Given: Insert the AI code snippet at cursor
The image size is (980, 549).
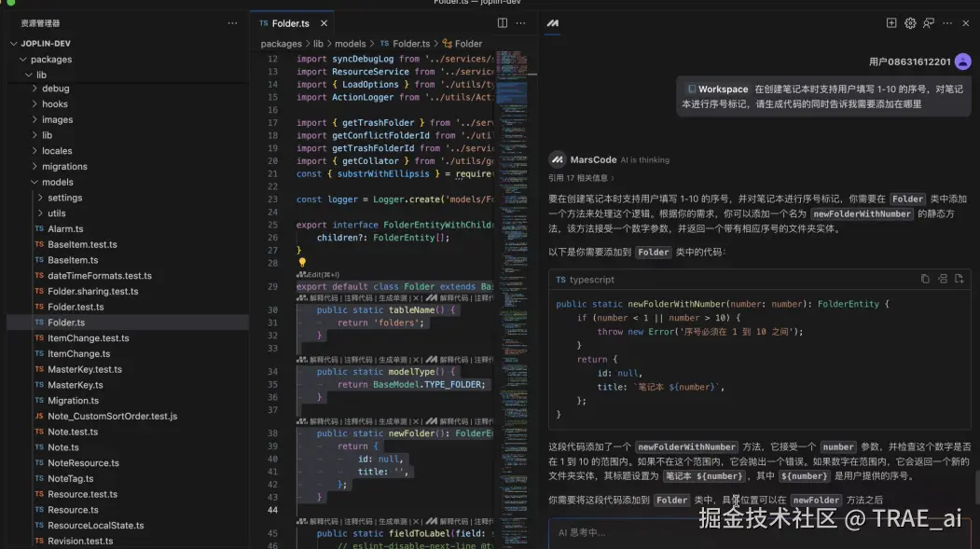Looking at the screenshot, I should (x=943, y=279).
